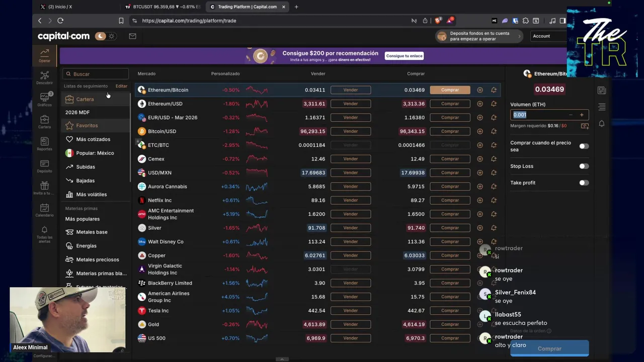Open new browser tab with plus

coord(296,7)
